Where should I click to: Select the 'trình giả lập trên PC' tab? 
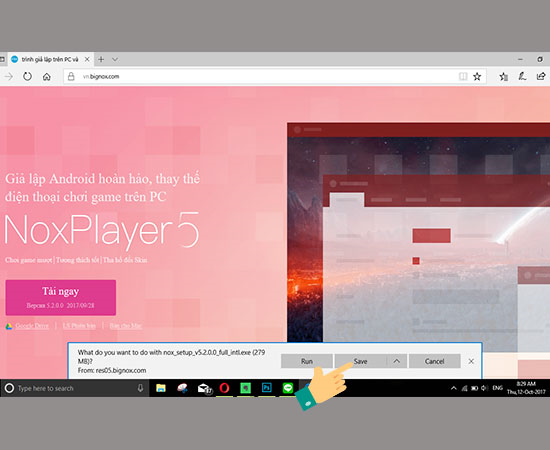[x=50, y=59]
